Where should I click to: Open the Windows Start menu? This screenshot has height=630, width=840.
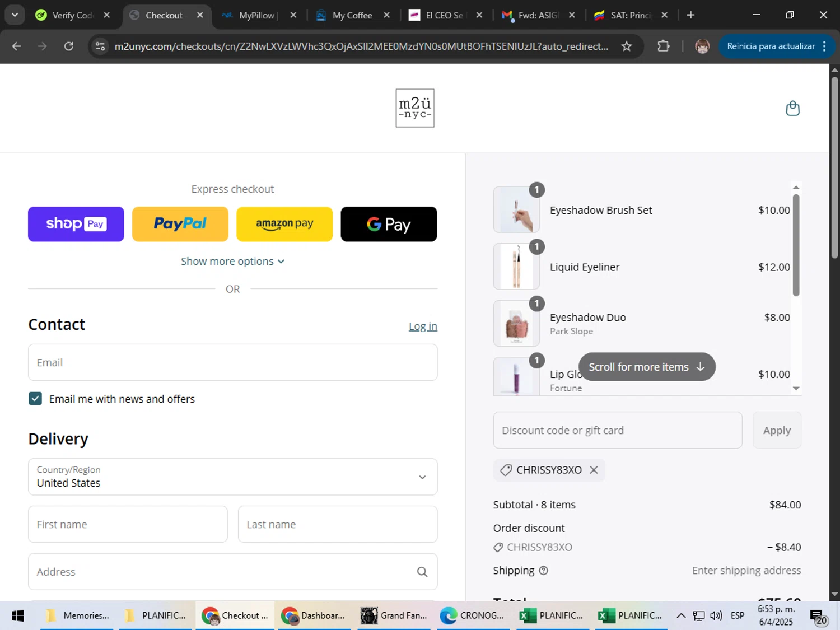tap(18, 615)
